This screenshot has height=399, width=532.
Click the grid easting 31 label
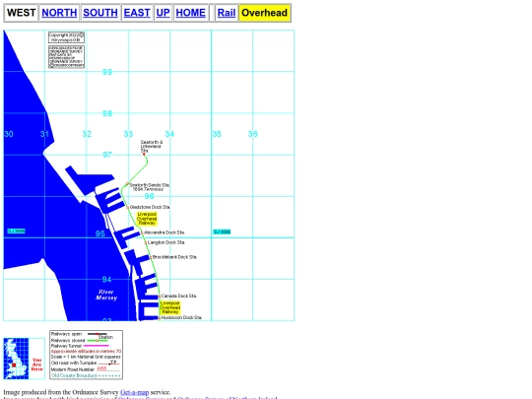pyautogui.click(x=44, y=134)
